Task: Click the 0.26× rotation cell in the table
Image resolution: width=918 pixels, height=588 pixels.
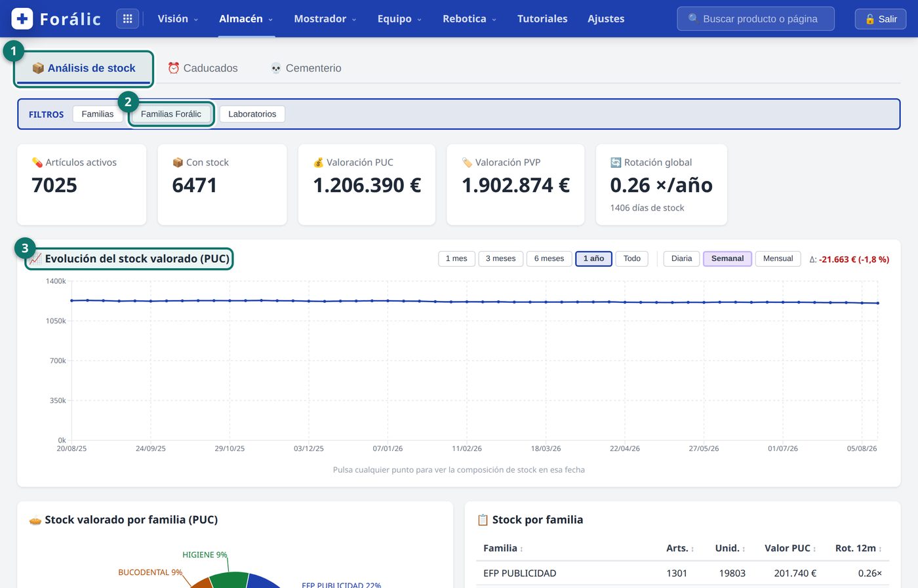Action: [x=870, y=574]
